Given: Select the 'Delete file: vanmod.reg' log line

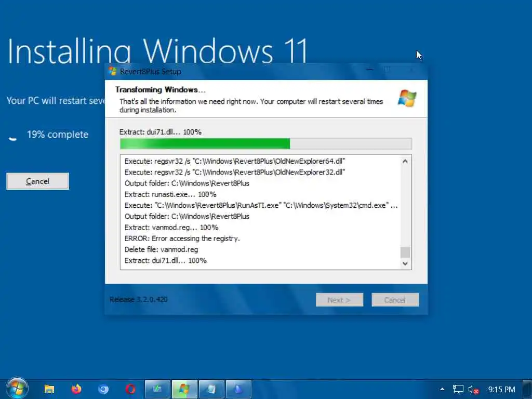Looking at the screenshot, I should pos(161,250).
